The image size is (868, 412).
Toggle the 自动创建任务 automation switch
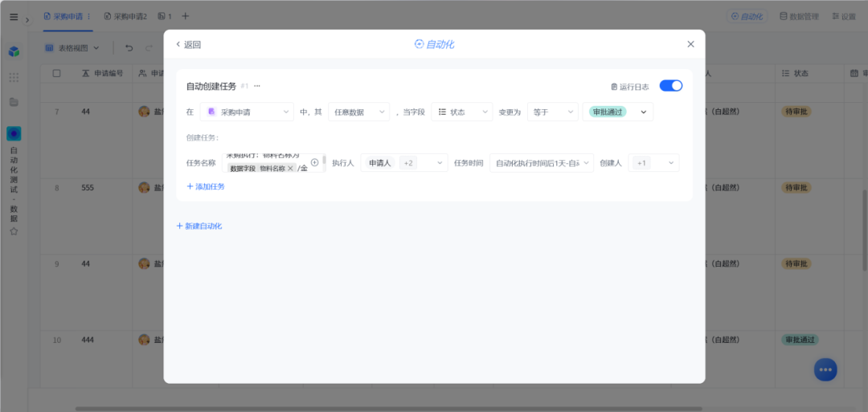(670, 86)
